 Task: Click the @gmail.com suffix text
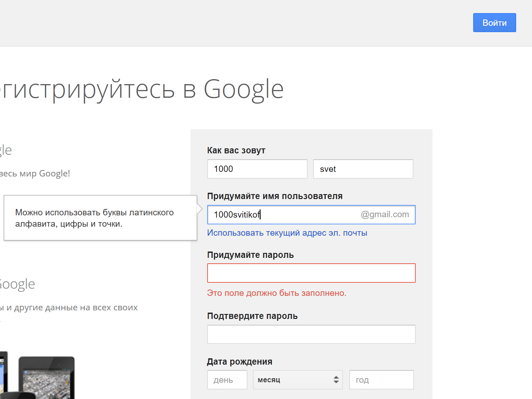385,214
